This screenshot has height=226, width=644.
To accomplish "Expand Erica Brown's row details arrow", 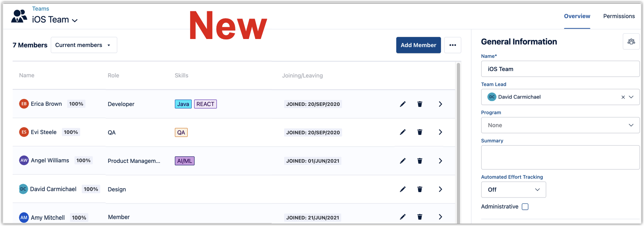I will [440, 104].
